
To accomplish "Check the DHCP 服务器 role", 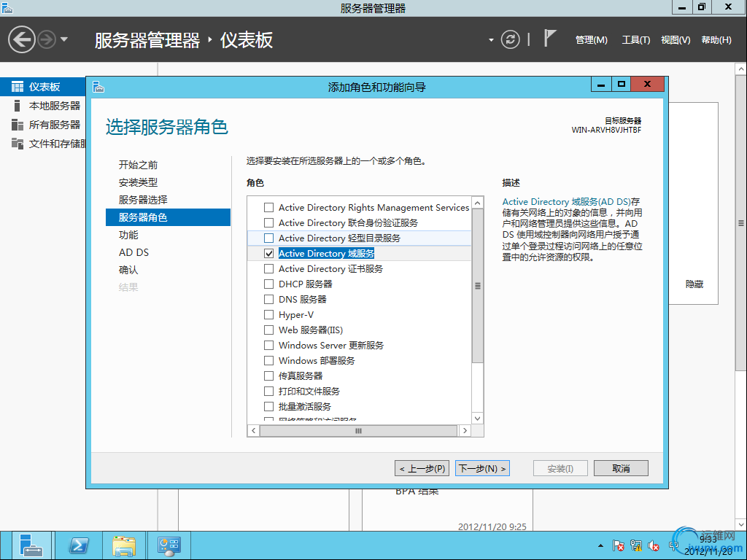I will click(x=268, y=284).
